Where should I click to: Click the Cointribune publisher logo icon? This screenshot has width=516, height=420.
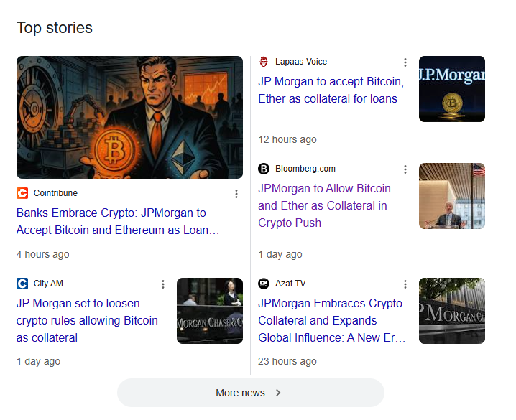[x=22, y=193]
